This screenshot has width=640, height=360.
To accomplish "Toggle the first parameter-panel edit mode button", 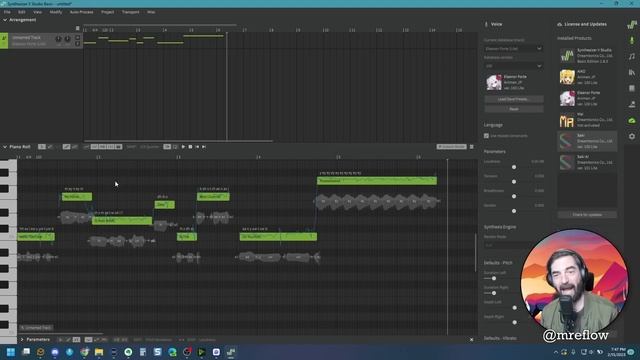I will [60, 340].
